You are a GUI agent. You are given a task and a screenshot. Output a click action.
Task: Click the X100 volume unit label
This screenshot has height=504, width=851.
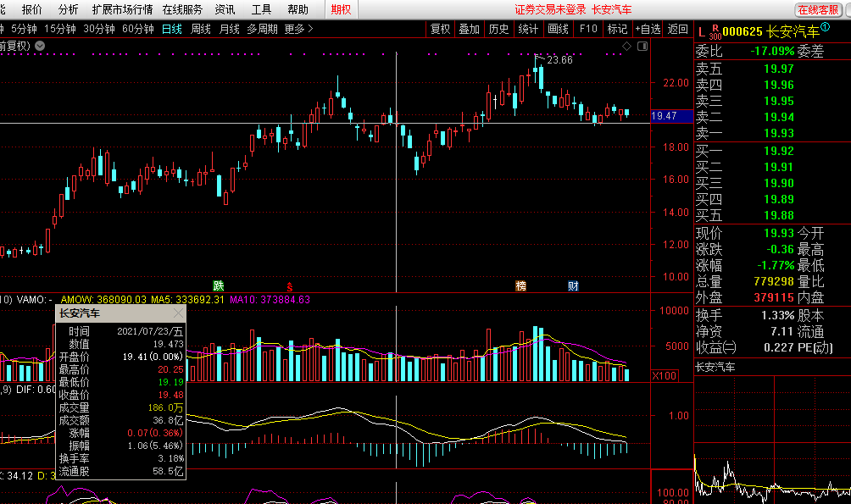[665, 375]
